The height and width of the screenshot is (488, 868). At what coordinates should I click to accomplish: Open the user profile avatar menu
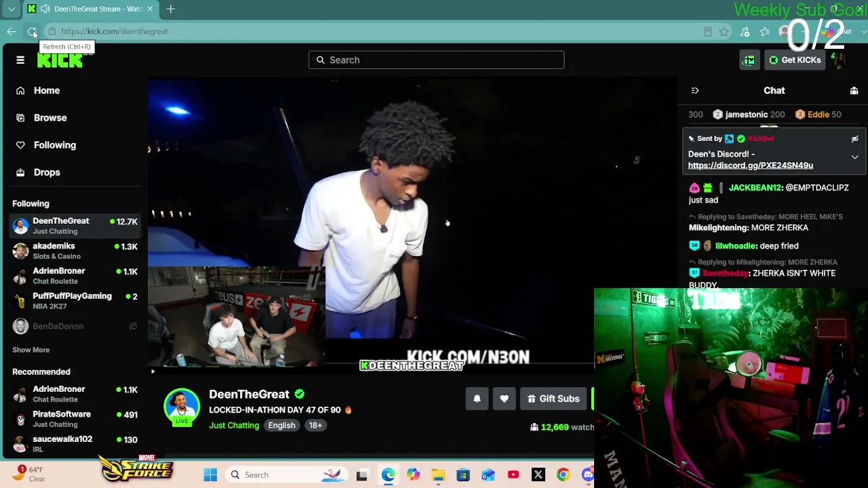click(838, 60)
